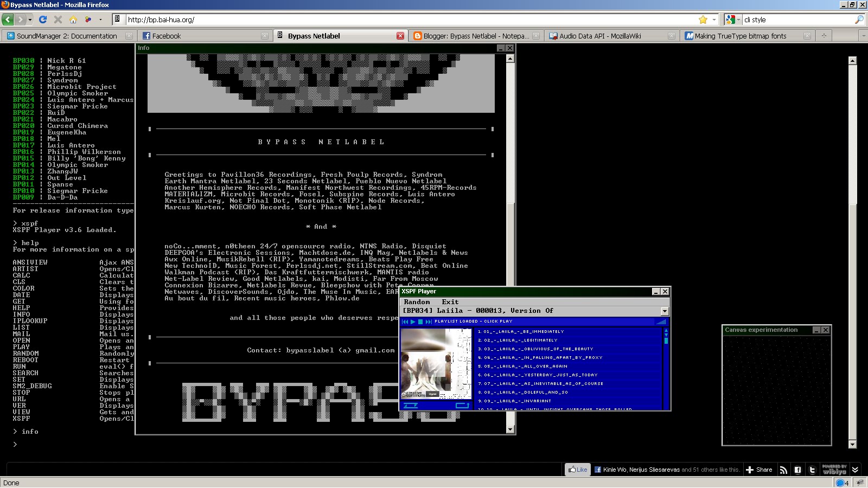Stop playback in the XSPF Player
Viewport: 868px width, 488px height.
420,322
